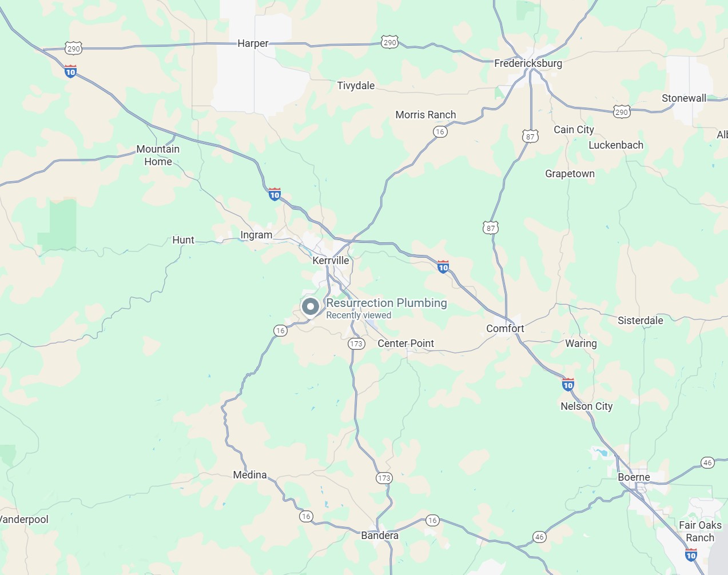Click the I-10 shield near Comfort
This screenshot has height=575, width=728.
[x=443, y=266]
